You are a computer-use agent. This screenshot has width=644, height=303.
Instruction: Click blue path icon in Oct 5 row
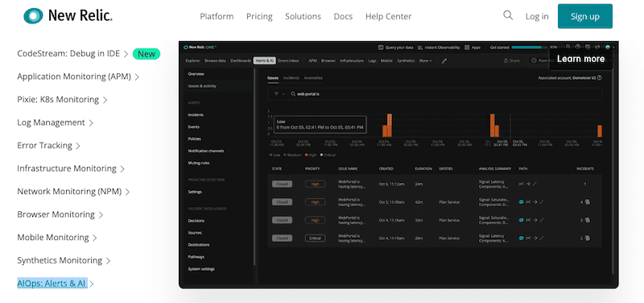522,201
